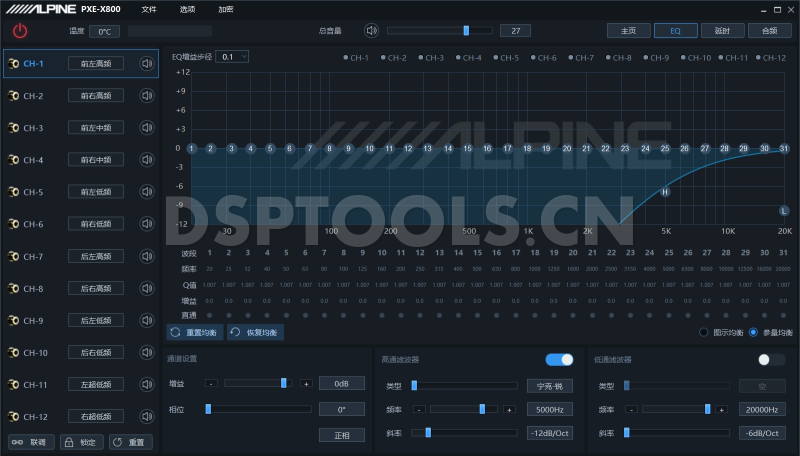800x456 pixels.
Task: Click the plus button beside 增益 slider
Action: 306,384
